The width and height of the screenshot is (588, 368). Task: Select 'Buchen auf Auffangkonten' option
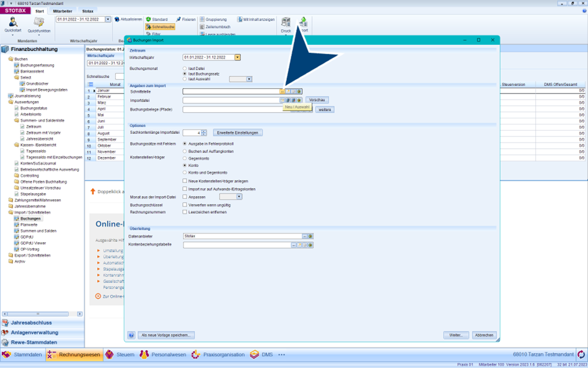pos(185,151)
